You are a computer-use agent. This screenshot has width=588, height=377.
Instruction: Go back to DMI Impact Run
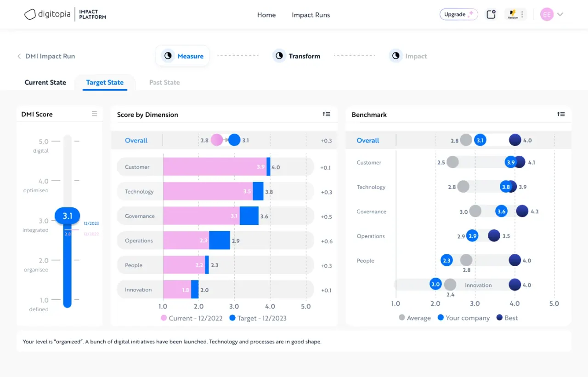point(50,56)
